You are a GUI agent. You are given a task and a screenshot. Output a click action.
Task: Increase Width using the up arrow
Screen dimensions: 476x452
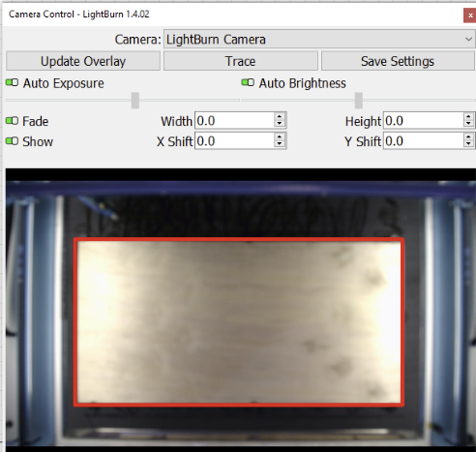(x=280, y=117)
